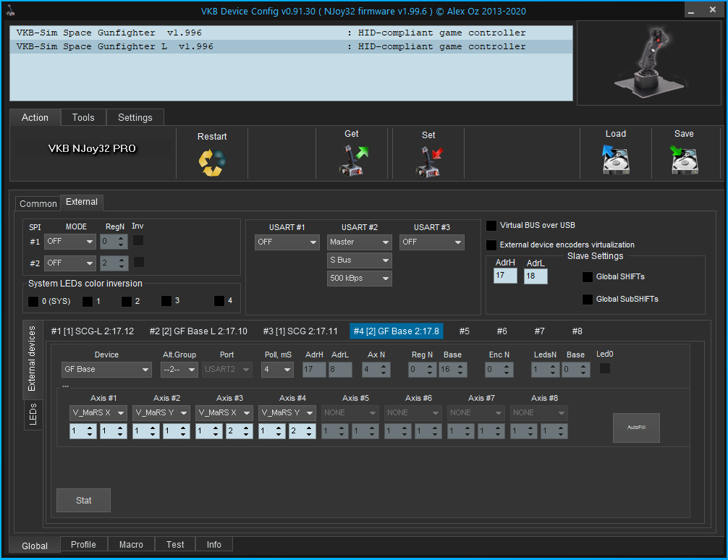Viewport: 728px width, 560px height.
Task: Enable Virtual BUS over USB checkbox
Action: [492, 226]
